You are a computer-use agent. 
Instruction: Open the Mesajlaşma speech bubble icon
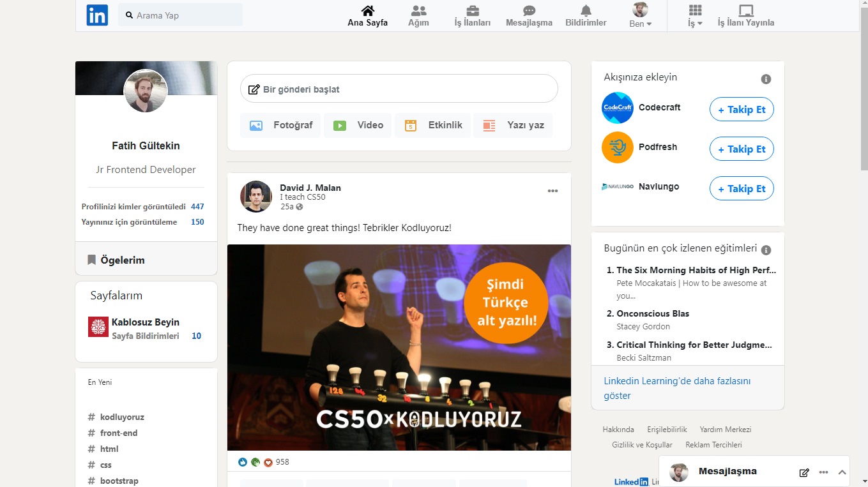click(x=528, y=11)
